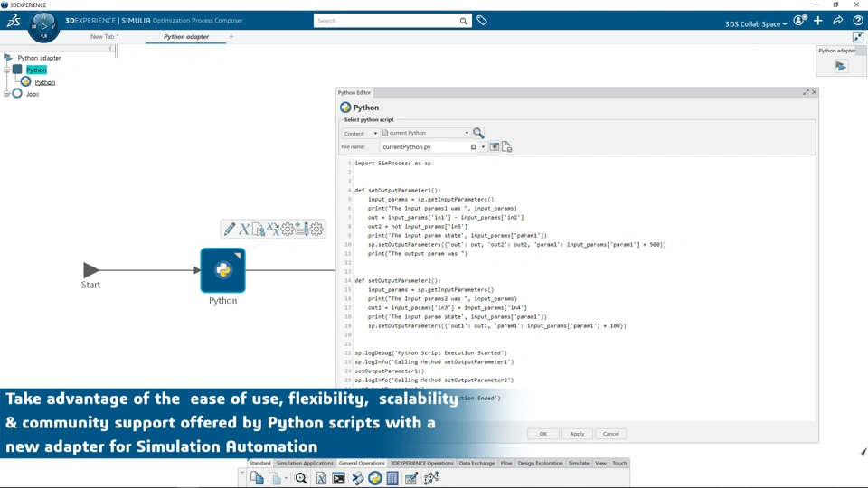The height and width of the screenshot is (488, 868).
Task: Click the preview window icon next to file name
Action: (495, 147)
